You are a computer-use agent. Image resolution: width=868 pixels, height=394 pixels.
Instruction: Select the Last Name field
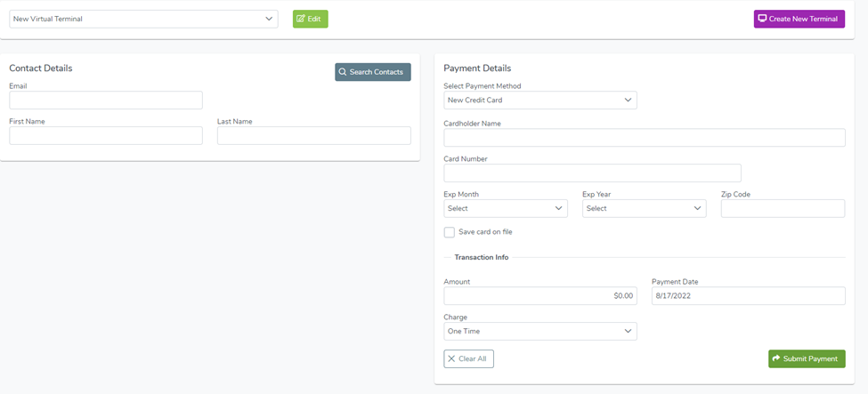314,135
